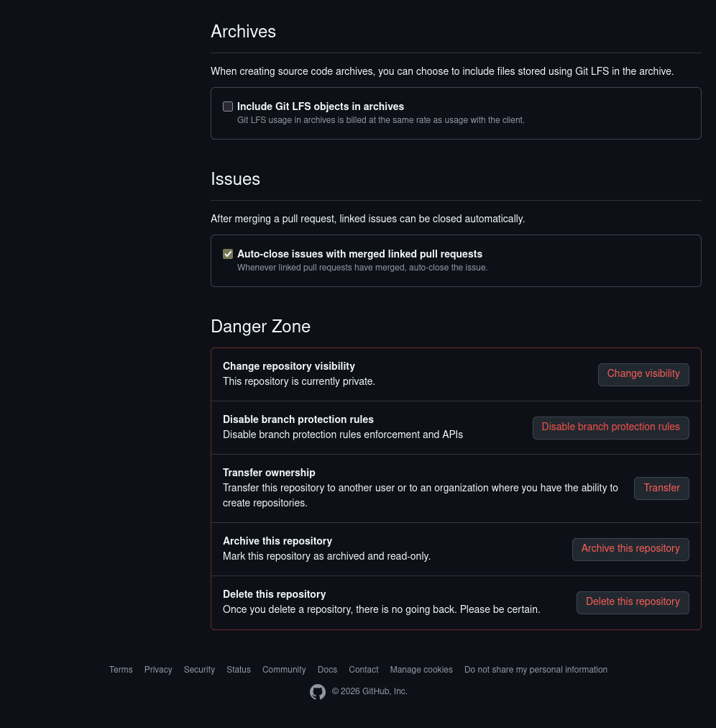Click the Contact footer link
The image size is (716, 728).
click(364, 670)
